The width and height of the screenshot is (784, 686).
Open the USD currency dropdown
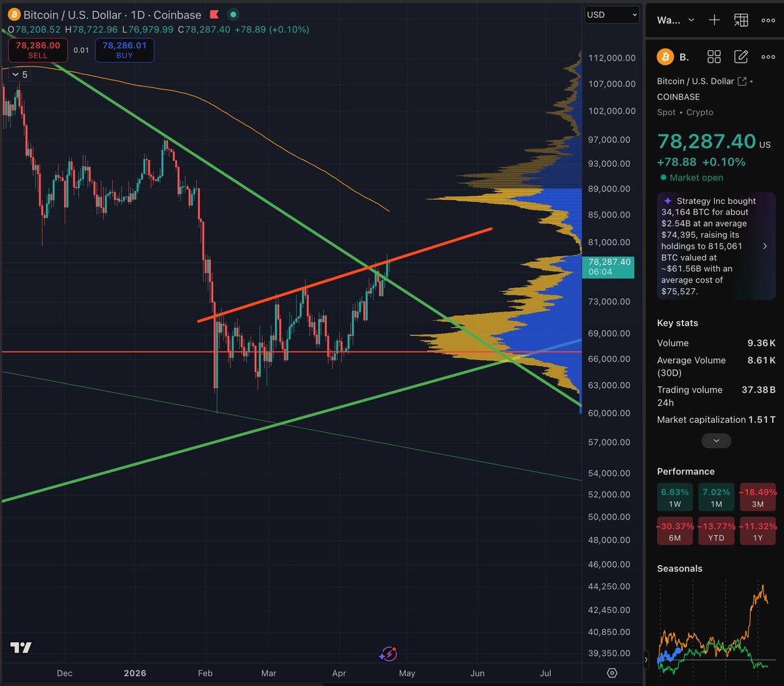point(612,14)
